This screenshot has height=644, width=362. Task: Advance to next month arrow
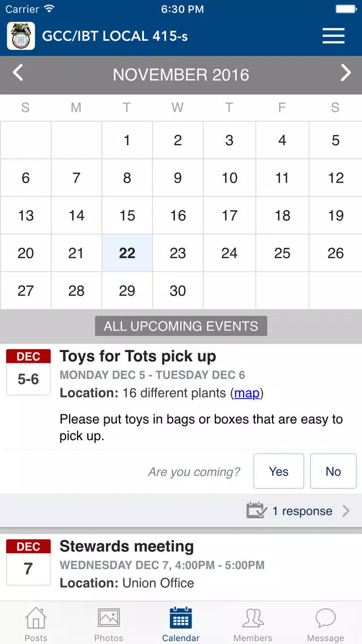point(346,73)
